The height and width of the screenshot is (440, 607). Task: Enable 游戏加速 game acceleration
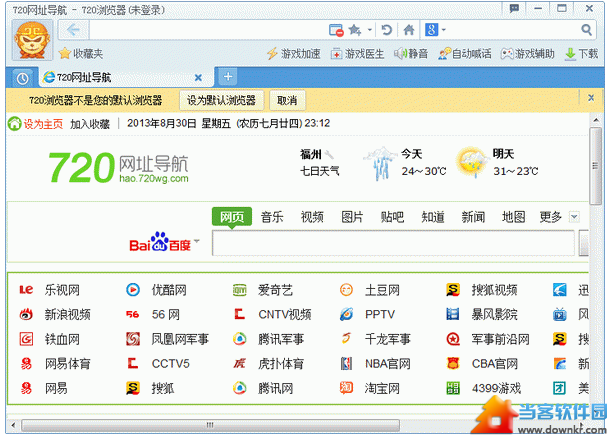tap(294, 53)
